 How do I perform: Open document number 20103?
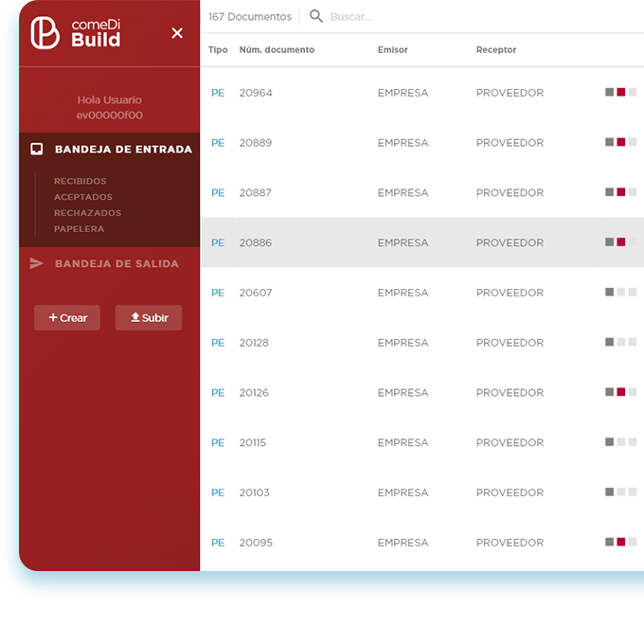[x=254, y=492]
